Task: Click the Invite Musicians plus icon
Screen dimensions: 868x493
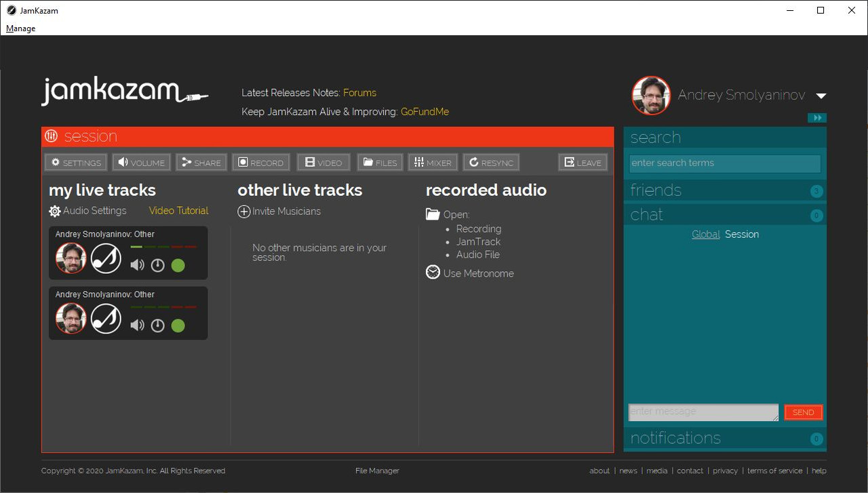Action: 244,212
